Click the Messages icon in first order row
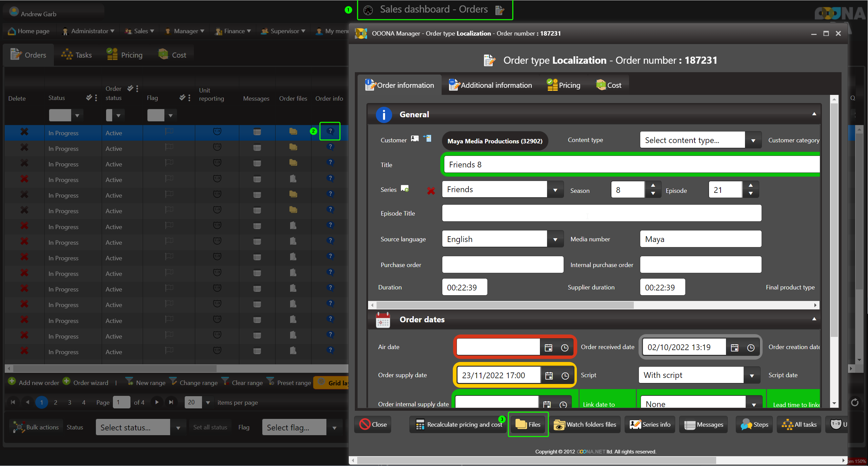Screen dimensions: 868x466 (257, 132)
